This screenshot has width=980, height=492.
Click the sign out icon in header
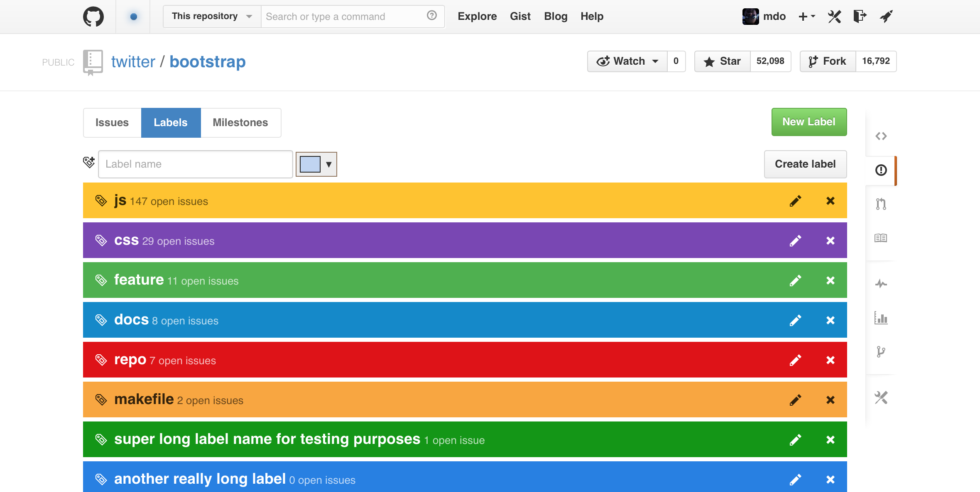click(x=860, y=17)
